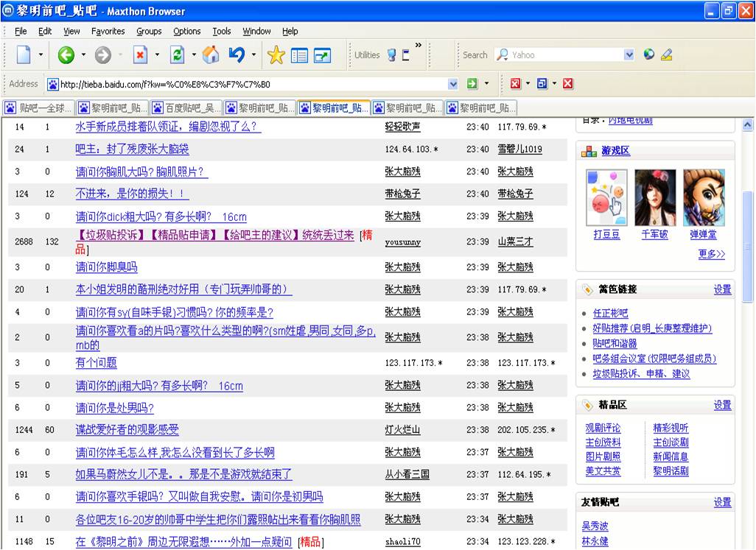This screenshot has height=550, width=756.
Task: Click the Stop loading red X icon
Action: pyautogui.click(x=139, y=55)
